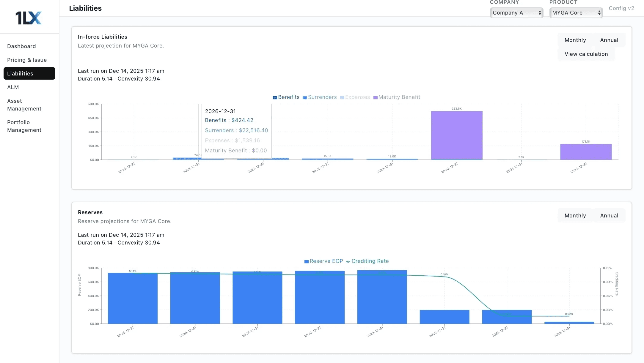Image resolution: width=644 pixels, height=363 pixels.
Task: Navigate to Portfolio Management
Action: click(x=24, y=126)
